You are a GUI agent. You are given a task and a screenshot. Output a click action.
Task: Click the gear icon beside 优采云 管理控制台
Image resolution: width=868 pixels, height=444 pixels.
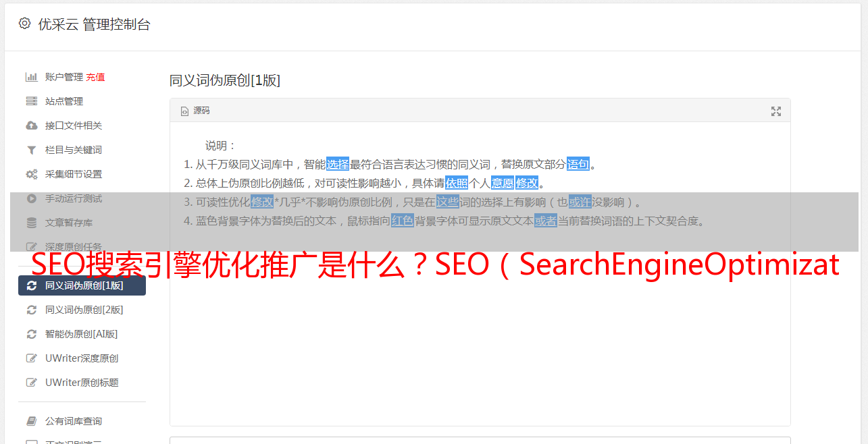(24, 24)
